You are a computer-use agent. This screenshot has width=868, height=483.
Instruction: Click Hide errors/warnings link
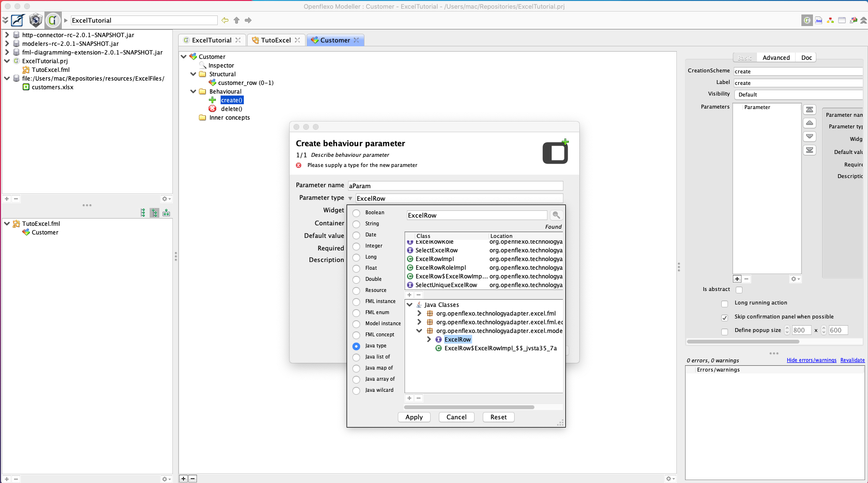pyautogui.click(x=812, y=360)
